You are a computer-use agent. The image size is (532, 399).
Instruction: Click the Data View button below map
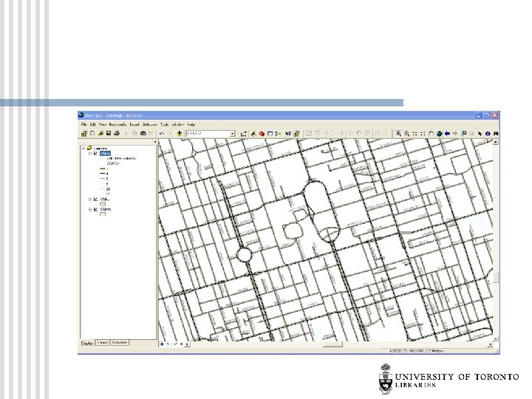[162, 344]
